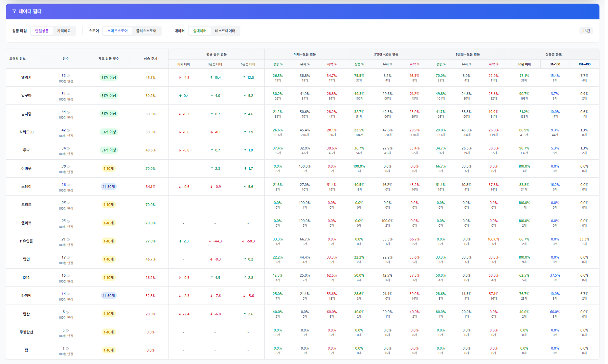Open the info icon beside score 44
This screenshot has height=364, width=608.
(x=68, y=112)
